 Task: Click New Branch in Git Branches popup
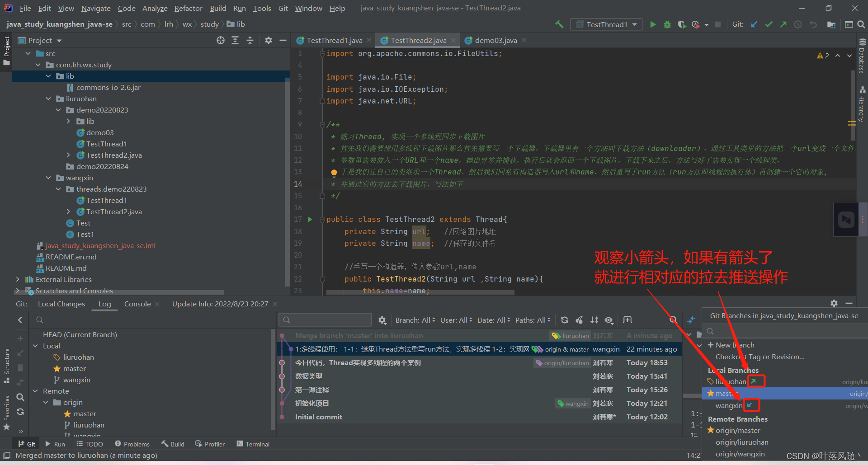coord(735,345)
